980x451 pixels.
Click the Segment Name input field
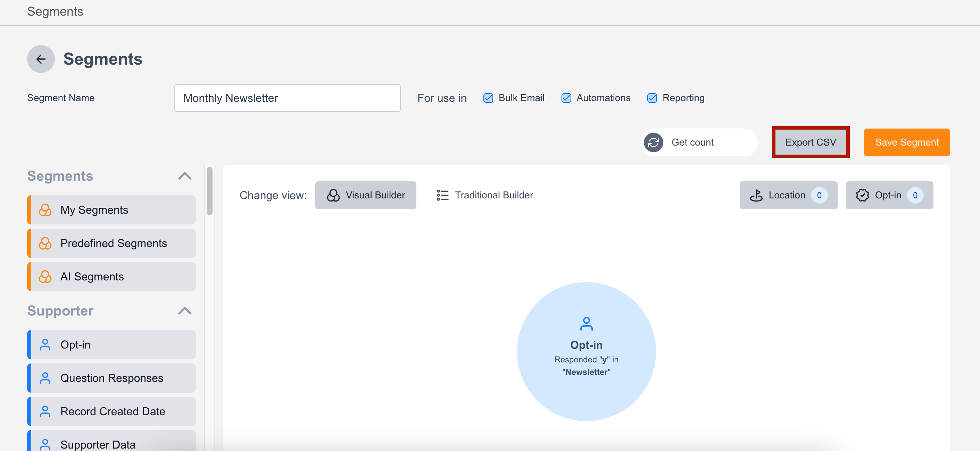[x=288, y=98]
